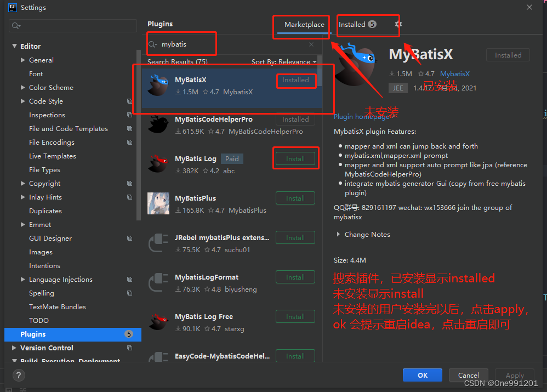Viewport: 547px width, 392px height.
Task: Expand the Code Style node
Action: coord(22,101)
